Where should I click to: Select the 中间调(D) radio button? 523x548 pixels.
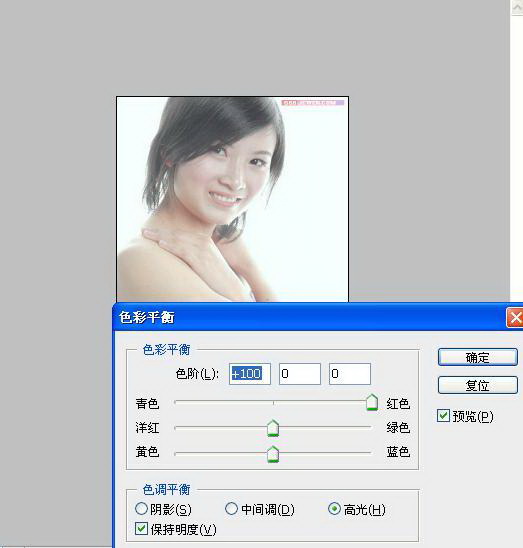pyautogui.click(x=231, y=509)
